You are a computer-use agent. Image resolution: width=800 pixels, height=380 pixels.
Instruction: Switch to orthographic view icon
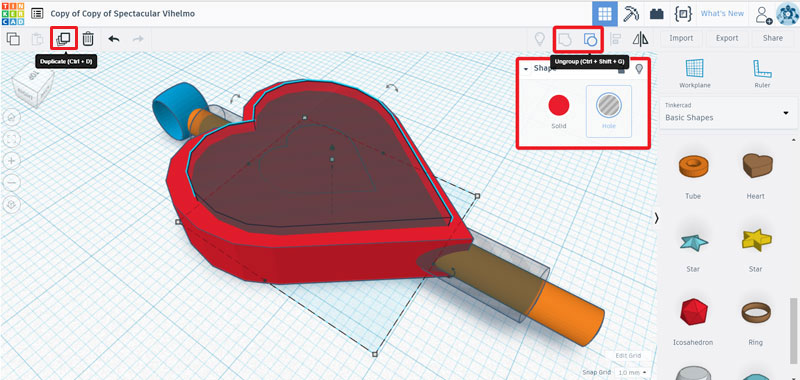[x=12, y=205]
